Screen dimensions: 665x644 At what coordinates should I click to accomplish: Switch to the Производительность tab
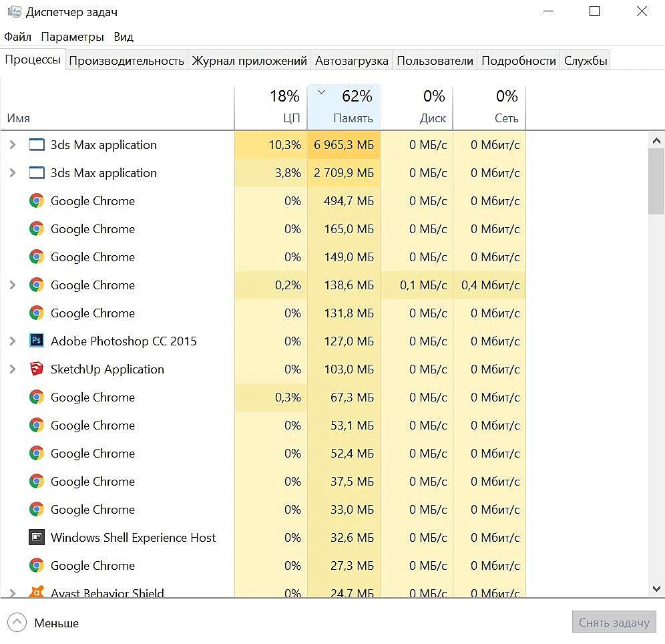pos(126,61)
